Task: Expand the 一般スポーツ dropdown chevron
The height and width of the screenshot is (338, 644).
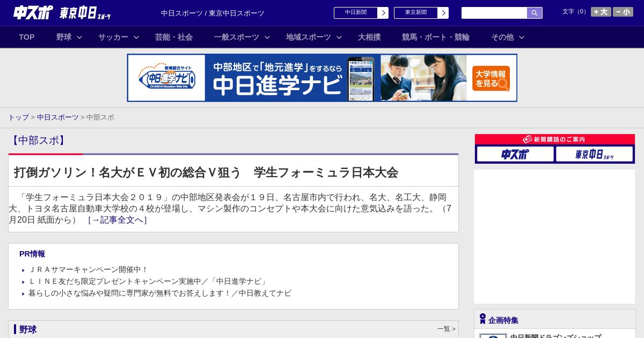Action: tap(267, 37)
